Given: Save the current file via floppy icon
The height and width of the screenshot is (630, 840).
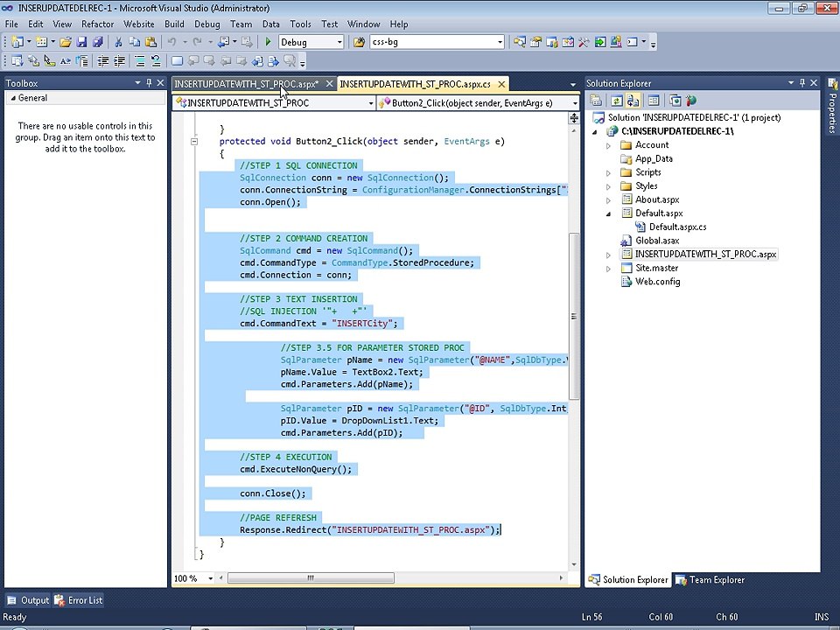Looking at the screenshot, I should tap(81, 42).
